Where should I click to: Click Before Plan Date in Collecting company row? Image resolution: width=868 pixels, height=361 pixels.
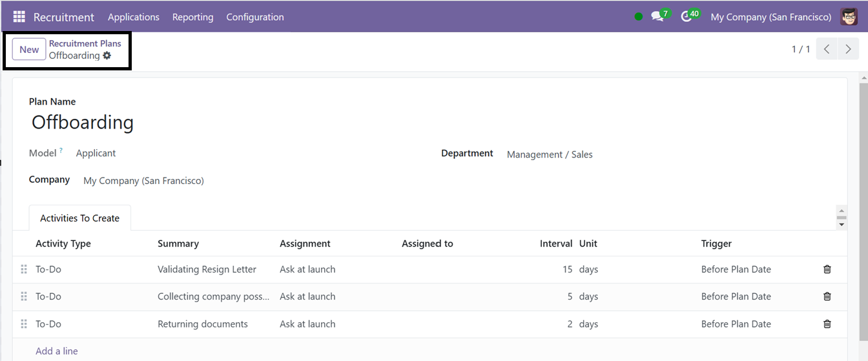(x=736, y=296)
